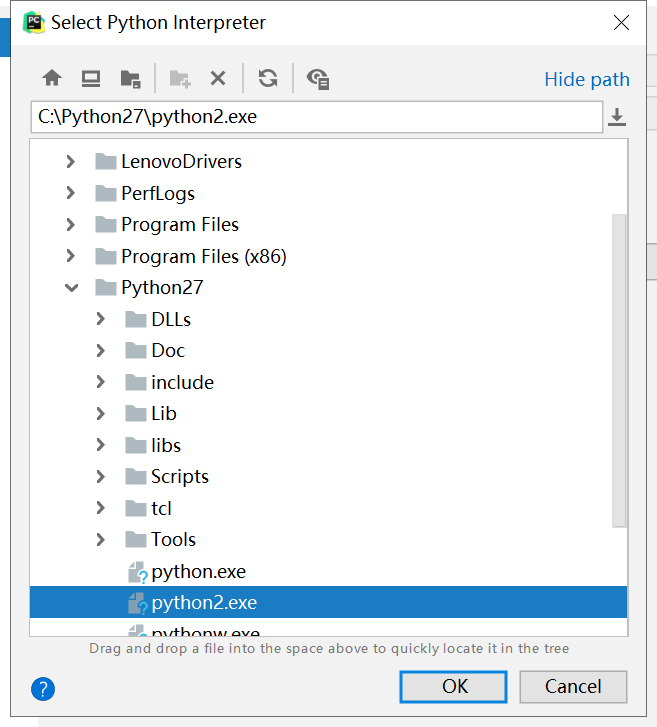This screenshot has height=727, width=657.
Task: Toggle show hidden files and directories
Action: click(318, 79)
